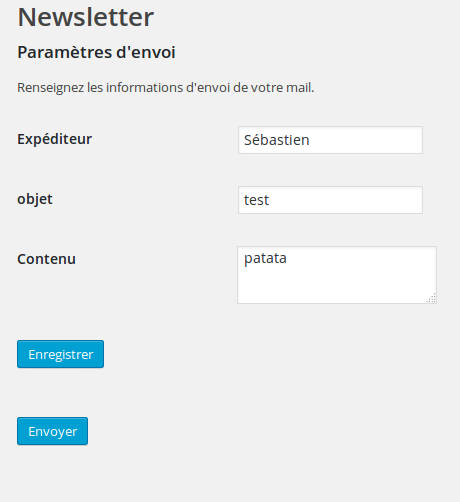
Task: Click the Newsletter page title
Action: tap(86, 17)
